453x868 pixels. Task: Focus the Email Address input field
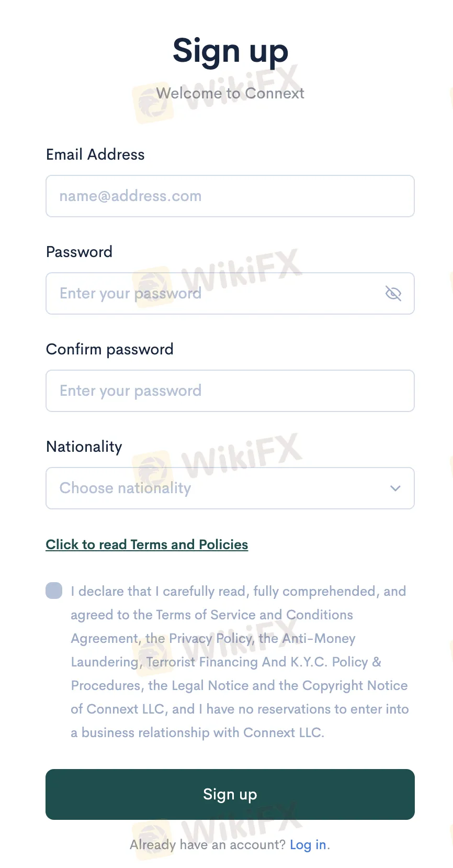pyautogui.click(x=230, y=196)
